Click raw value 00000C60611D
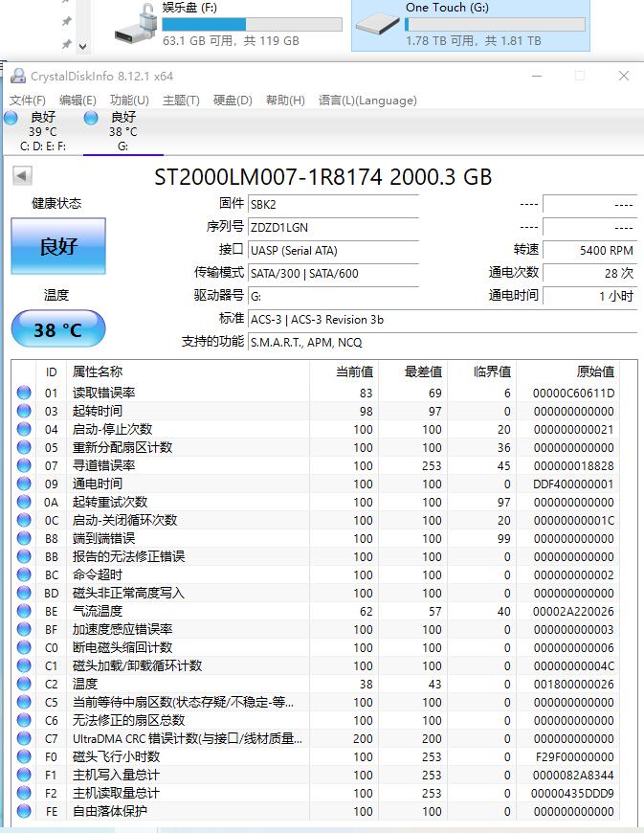The width and height of the screenshot is (644, 833). click(573, 394)
